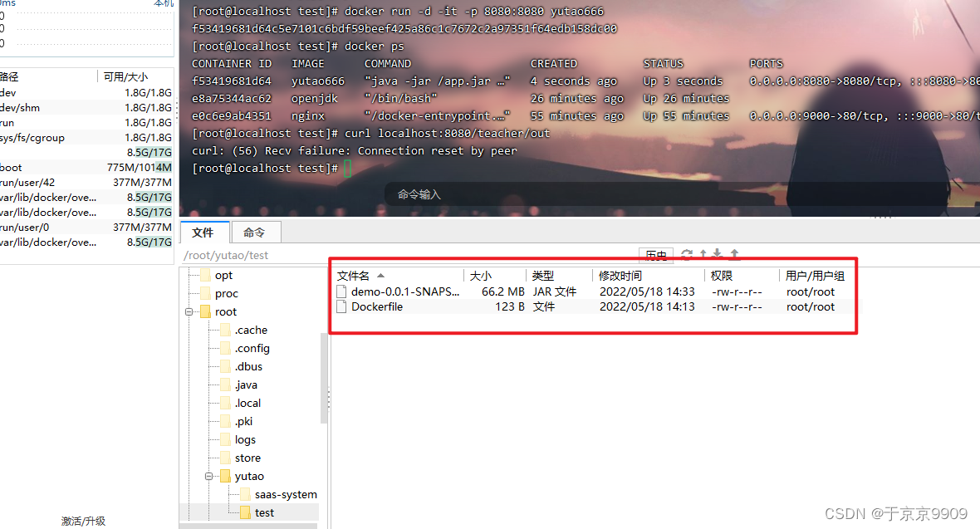The height and width of the screenshot is (529, 980).
Task: Switch to the 文件 tab
Action: (203, 233)
